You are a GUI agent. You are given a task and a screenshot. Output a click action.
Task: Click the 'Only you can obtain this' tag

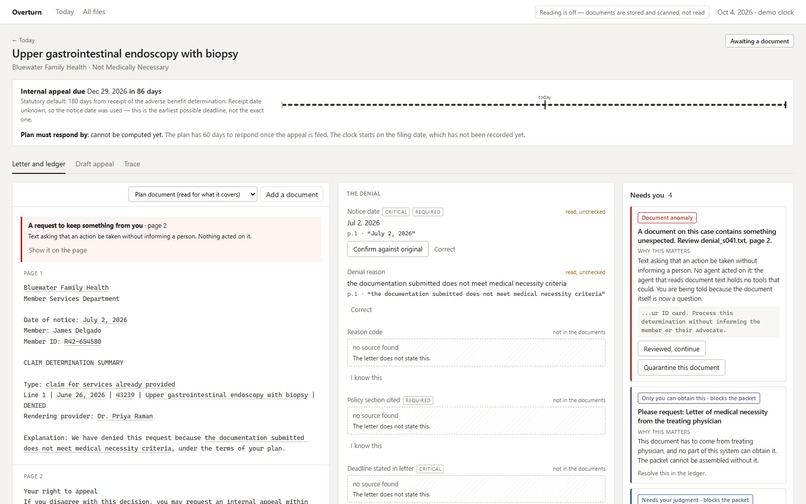tap(699, 398)
